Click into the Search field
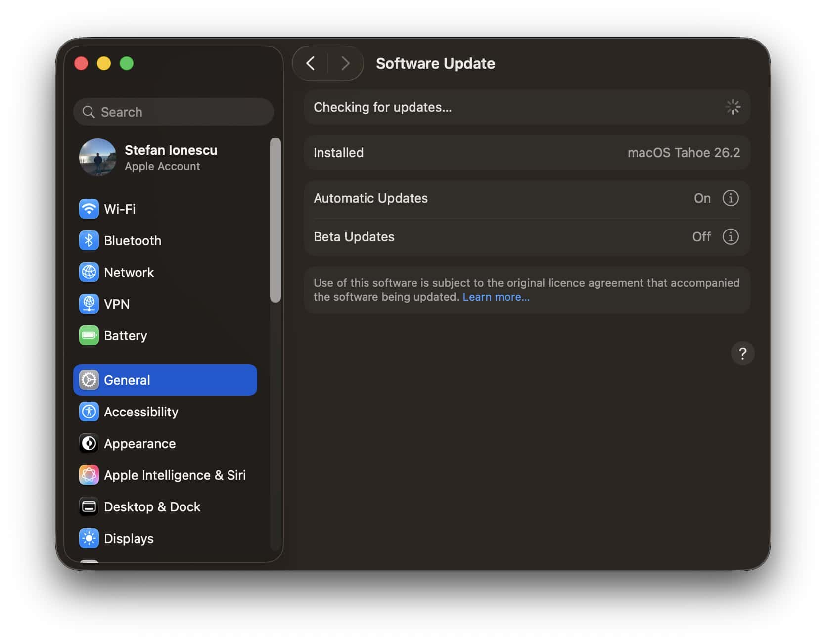Screen dimensions: 826x644 [x=173, y=112]
